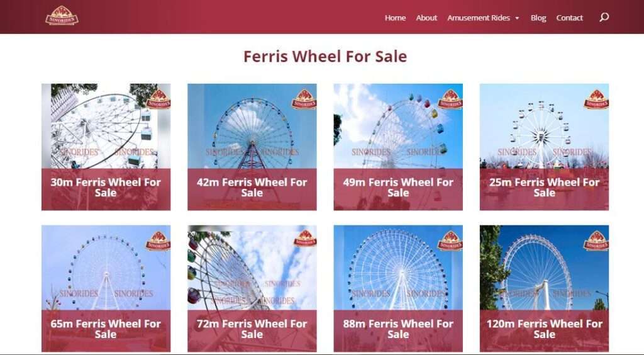Open the 25m Ferris Wheel For Sale link

point(544,188)
